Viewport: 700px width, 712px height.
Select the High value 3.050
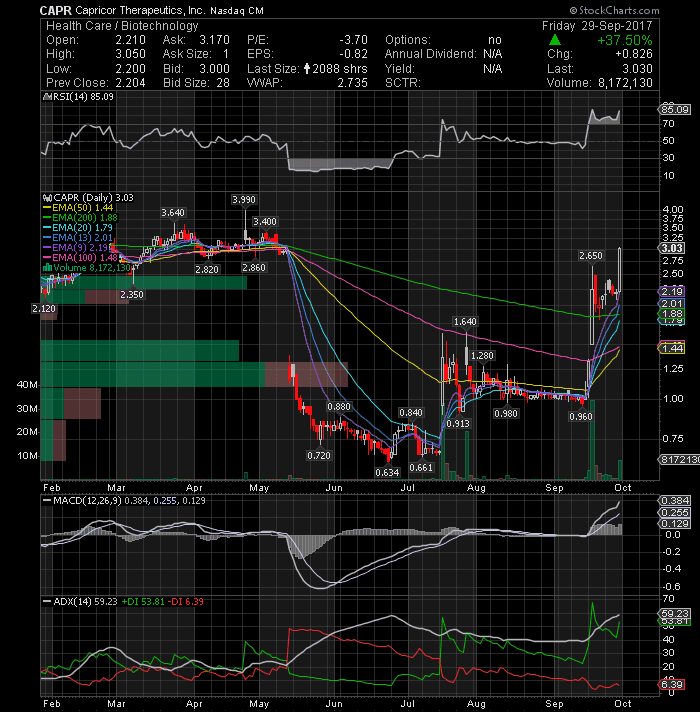[x=130, y=54]
